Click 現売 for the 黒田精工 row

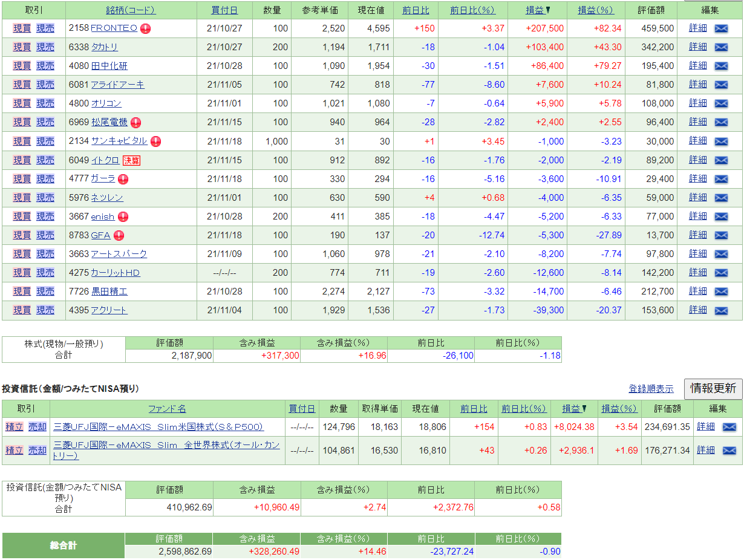pyautogui.click(x=45, y=291)
